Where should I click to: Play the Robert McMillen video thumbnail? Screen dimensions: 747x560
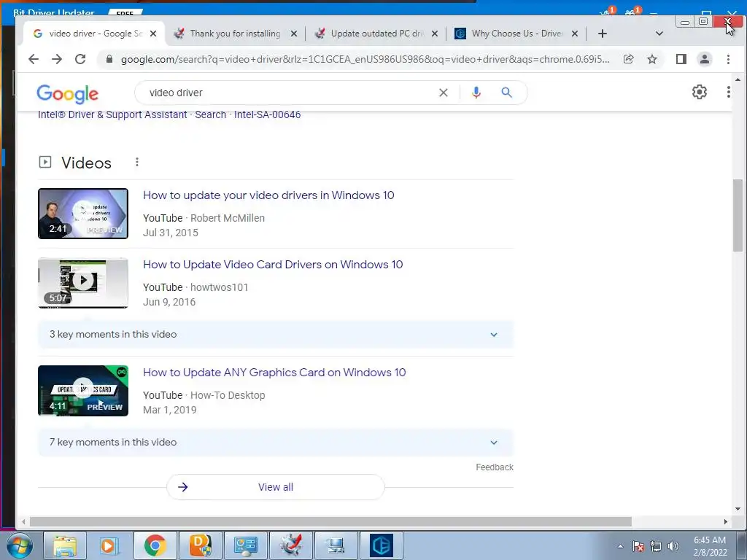click(83, 214)
